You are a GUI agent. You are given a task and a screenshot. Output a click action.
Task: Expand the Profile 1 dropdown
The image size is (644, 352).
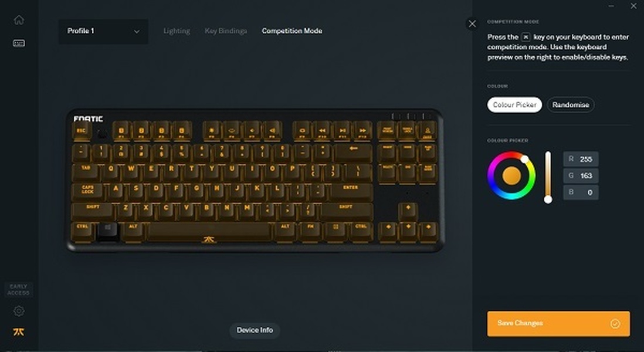pos(103,31)
